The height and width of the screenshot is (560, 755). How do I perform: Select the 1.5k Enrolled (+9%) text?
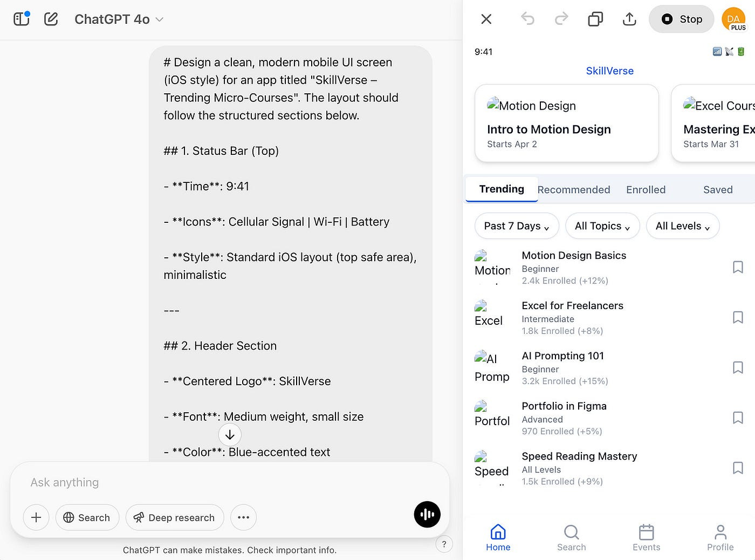point(562,481)
